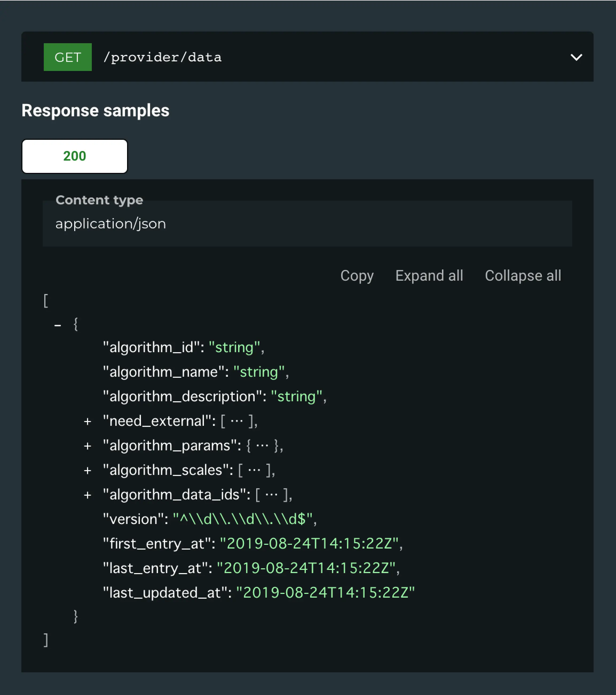616x695 pixels.
Task: Click Collapse all
Action: 523,276
